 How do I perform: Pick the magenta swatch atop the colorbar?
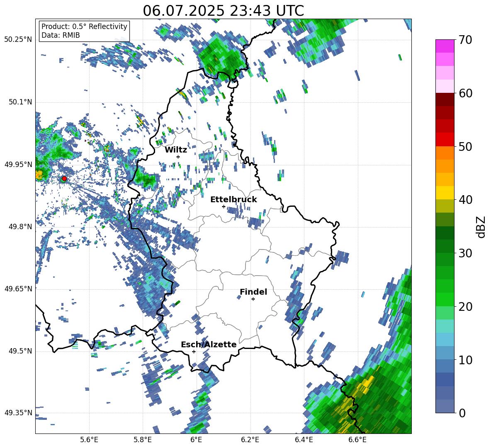coord(445,46)
